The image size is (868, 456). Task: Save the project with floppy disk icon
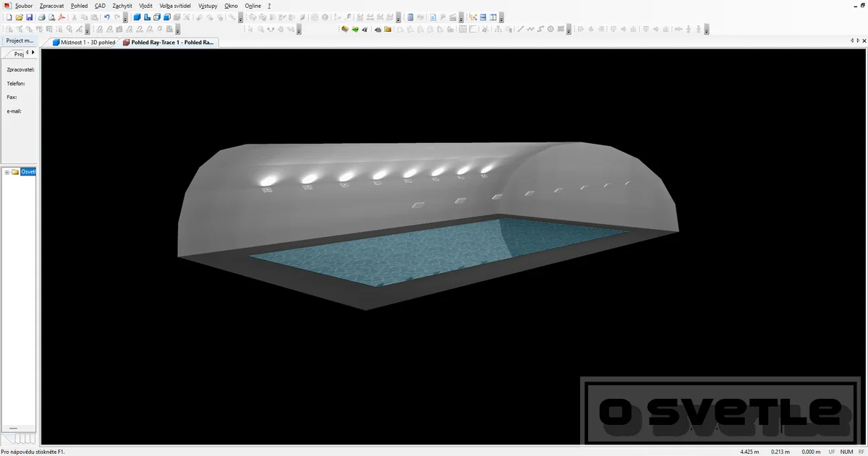29,17
